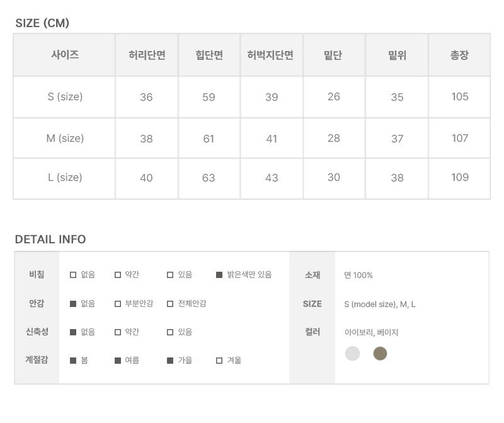The height and width of the screenshot is (423, 504).
Task: Click the 면 100% material text
Action: pyautogui.click(x=358, y=275)
